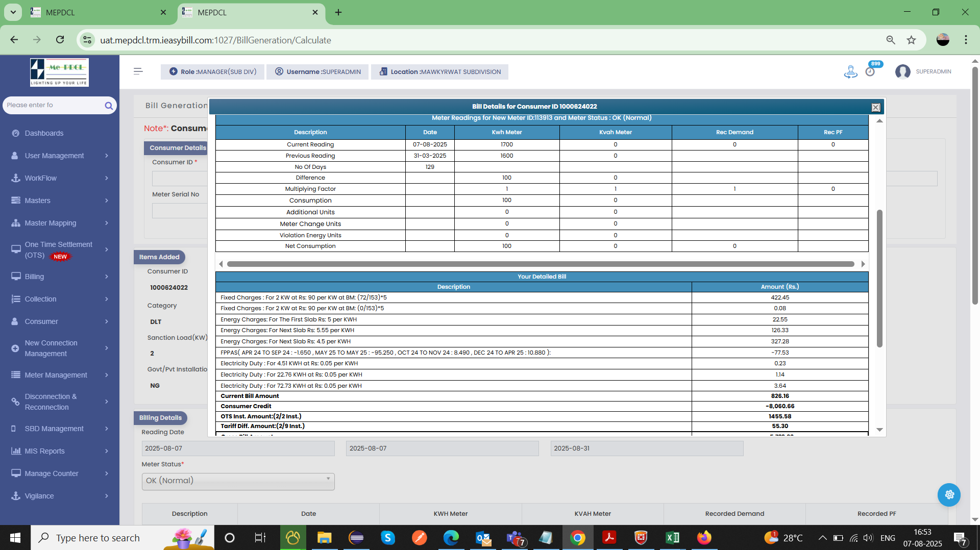Click the MePDCL logo
Image resolution: width=980 pixels, height=550 pixels.
pos(59,72)
